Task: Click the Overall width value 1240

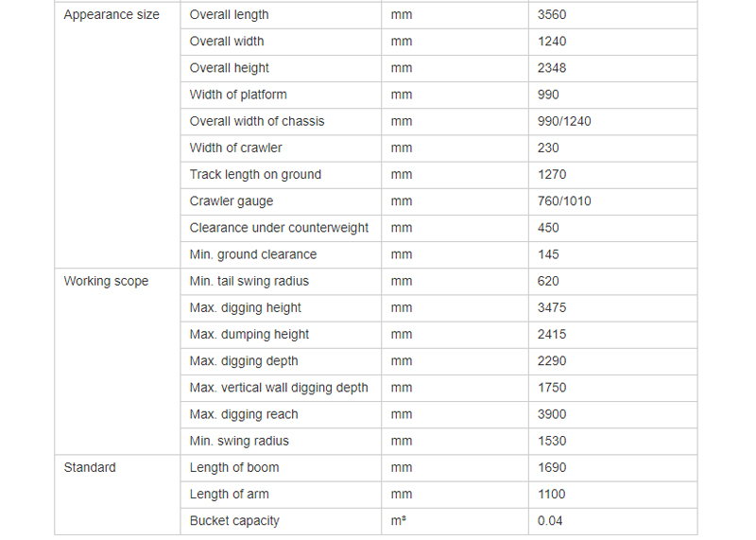Action: [x=552, y=42]
